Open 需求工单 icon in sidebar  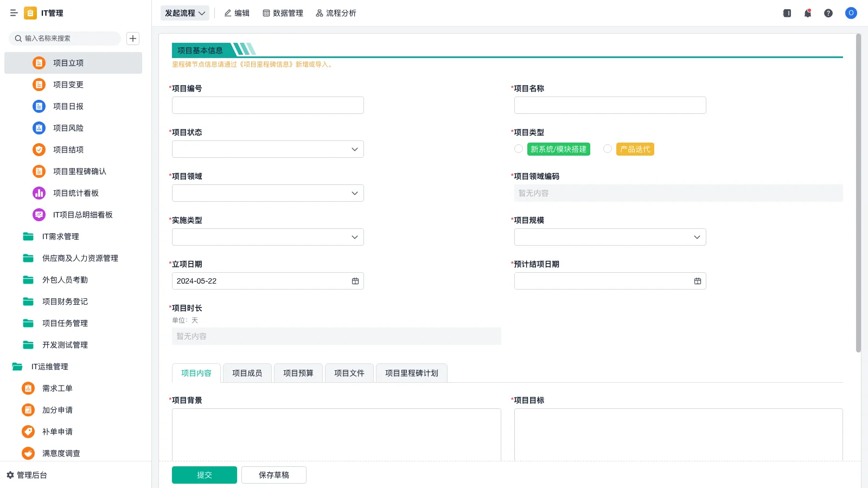coord(28,388)
